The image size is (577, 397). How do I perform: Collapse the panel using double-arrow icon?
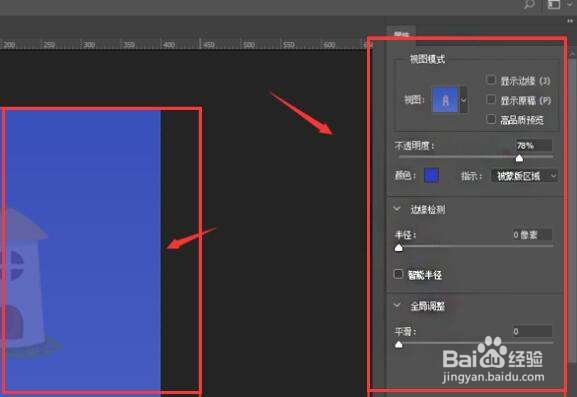pos(570,21)
